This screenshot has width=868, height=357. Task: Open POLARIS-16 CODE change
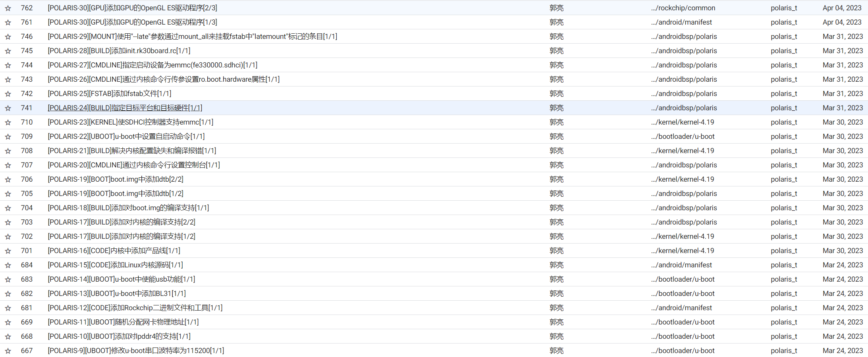(x=114, y=251)
